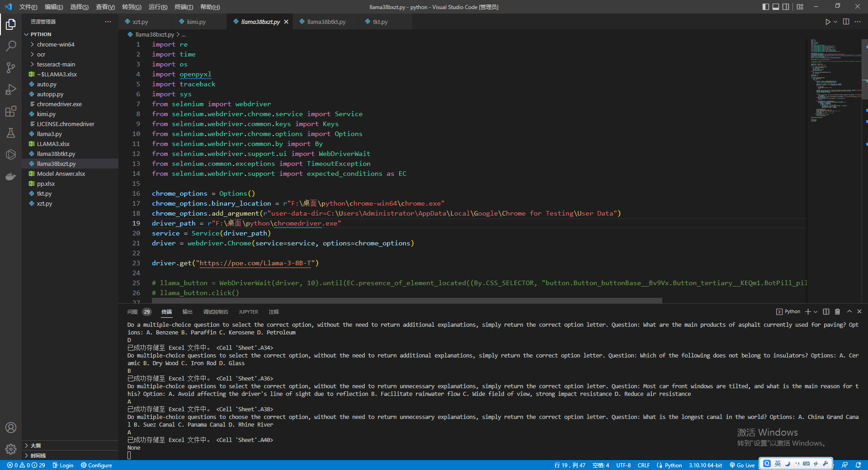
Task: Open line and column indicator 行 19, 列 47
Action: coord(570,465)
